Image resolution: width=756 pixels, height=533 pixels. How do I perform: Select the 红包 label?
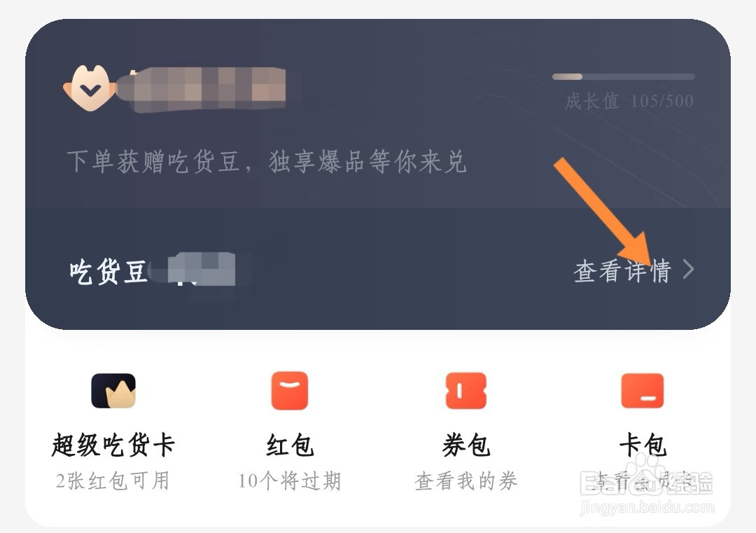coord(290,445)
